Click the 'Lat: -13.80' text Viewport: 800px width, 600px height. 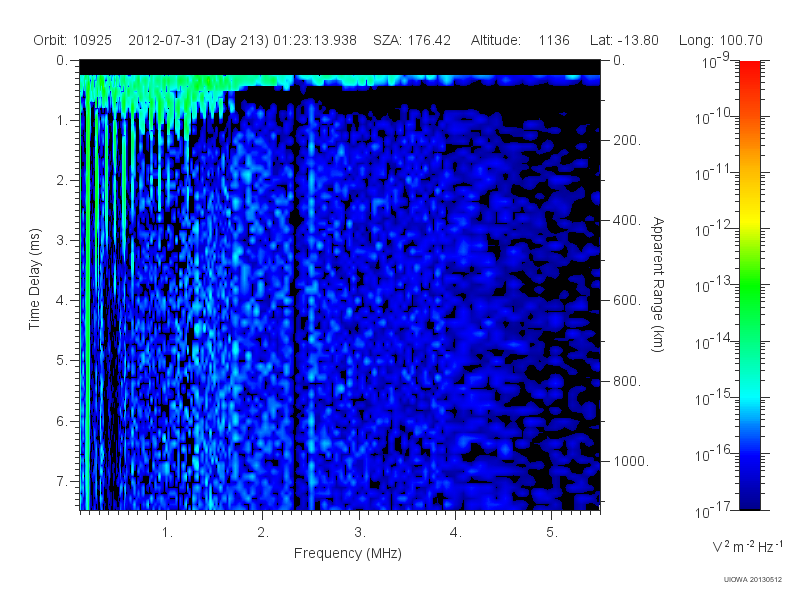pos(624,40)
